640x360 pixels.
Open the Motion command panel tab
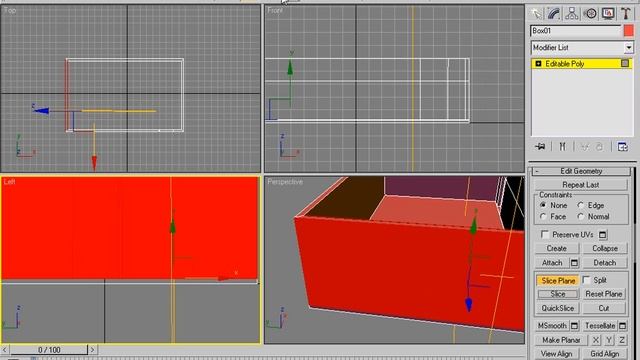pyautogui.click(x=590, y=13)
